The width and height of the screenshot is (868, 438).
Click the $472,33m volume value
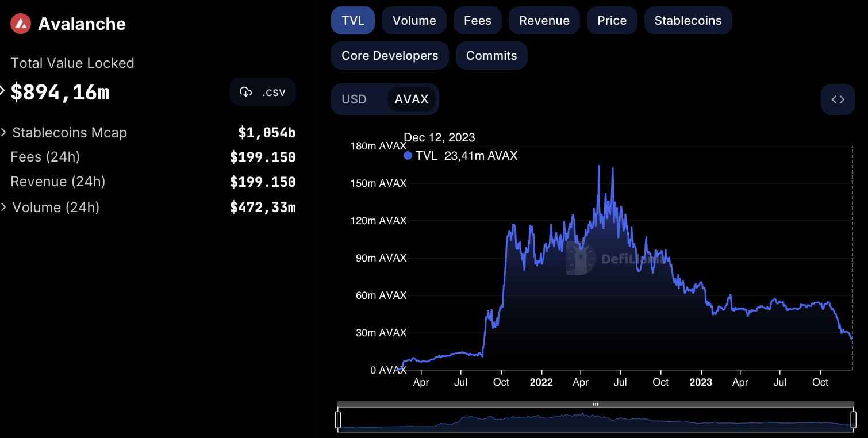point(263,207)
